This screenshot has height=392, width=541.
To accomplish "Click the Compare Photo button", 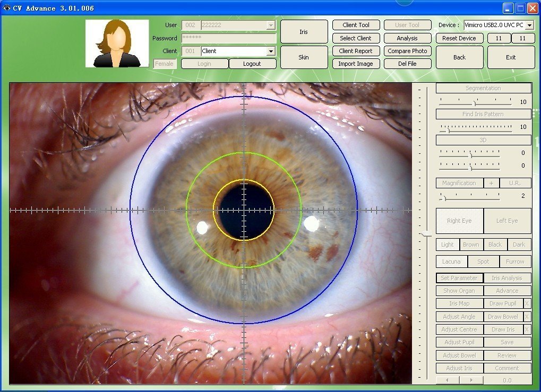I will 407,51.
